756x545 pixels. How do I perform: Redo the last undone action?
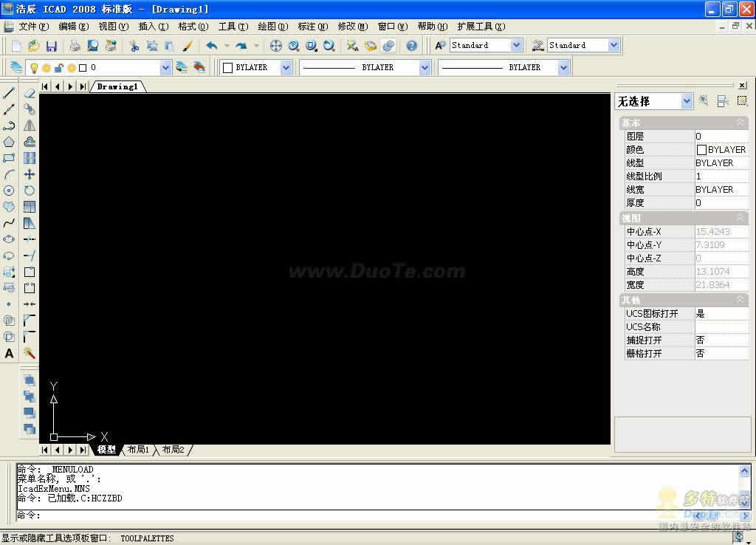tap(241, 46)
